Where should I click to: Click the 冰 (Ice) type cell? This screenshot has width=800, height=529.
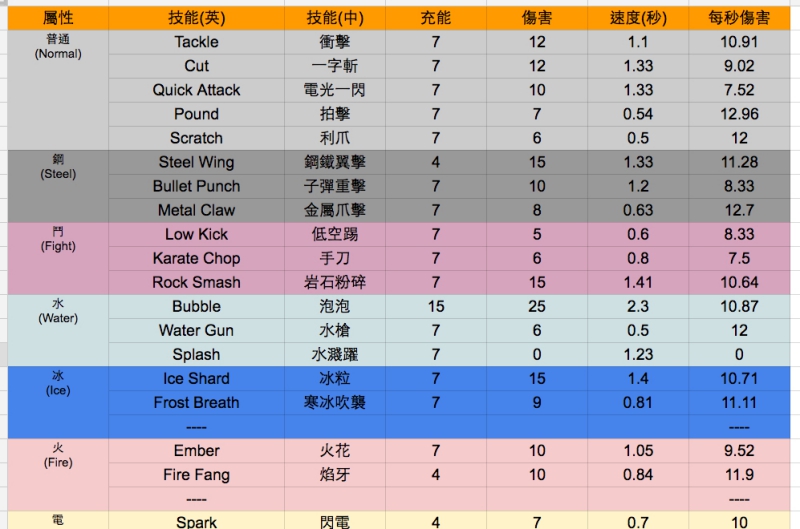(x=57, y=383)
